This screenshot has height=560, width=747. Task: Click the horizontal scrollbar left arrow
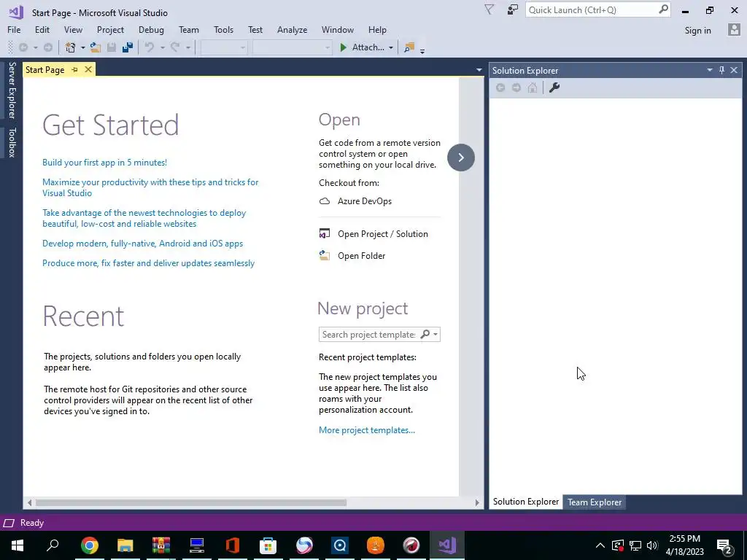(29, 502)
